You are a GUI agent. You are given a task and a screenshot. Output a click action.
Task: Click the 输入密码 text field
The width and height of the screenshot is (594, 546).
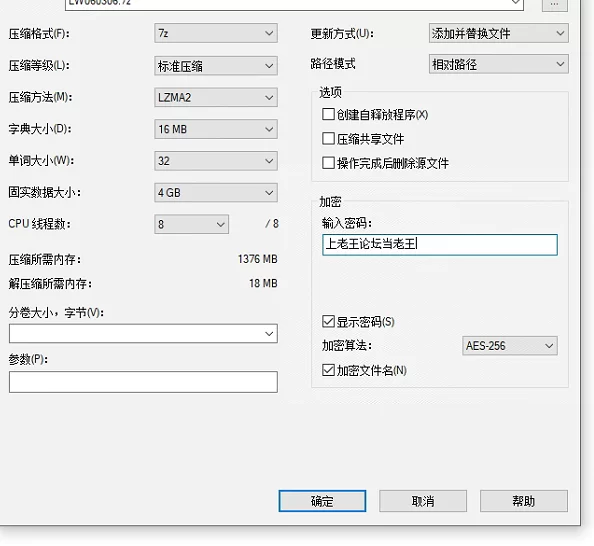pos(440,245)
